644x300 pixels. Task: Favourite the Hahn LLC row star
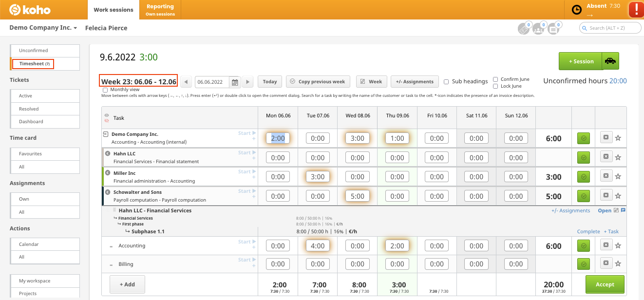pyautogui.click(x=618, y=157)
